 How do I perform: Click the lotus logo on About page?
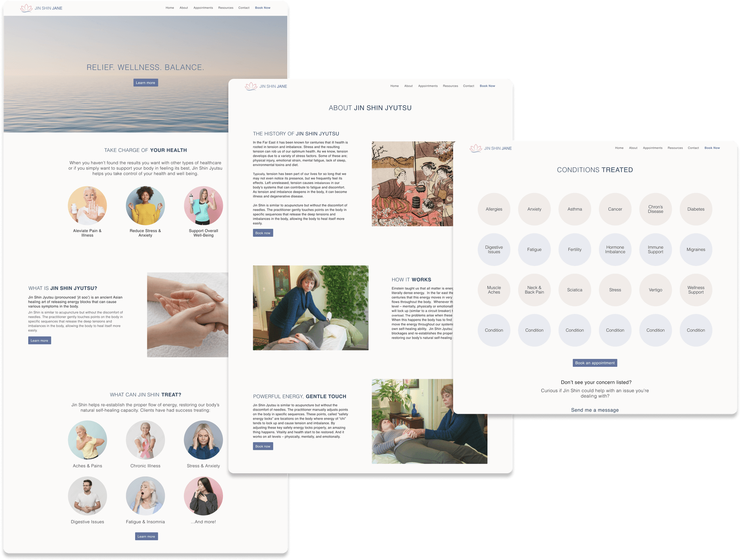tap(250, 86)
